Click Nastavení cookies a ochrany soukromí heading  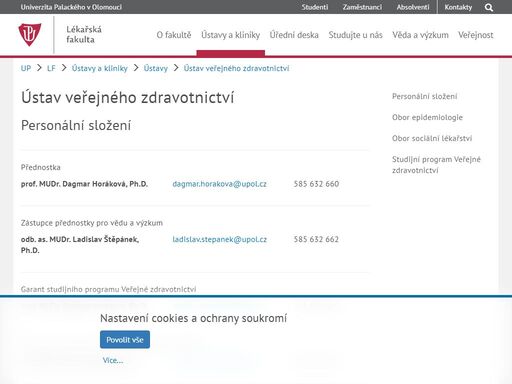(193, 318)
